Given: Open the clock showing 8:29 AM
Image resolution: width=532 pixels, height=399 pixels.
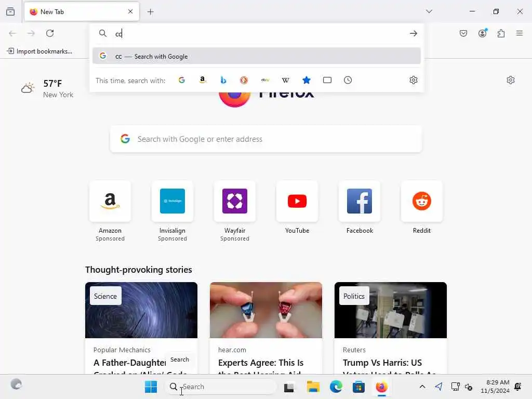Looking at the screenshot, I should coord(495,387).
